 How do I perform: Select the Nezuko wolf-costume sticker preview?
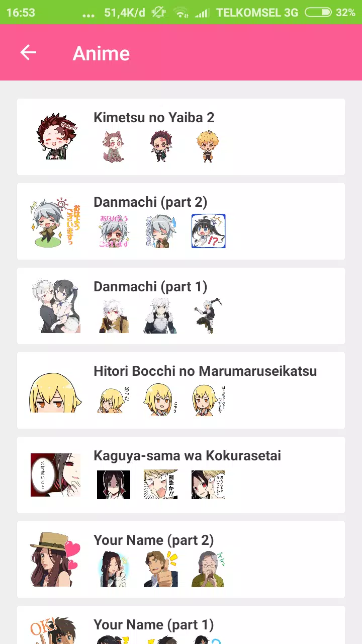[x=114, y=146]
